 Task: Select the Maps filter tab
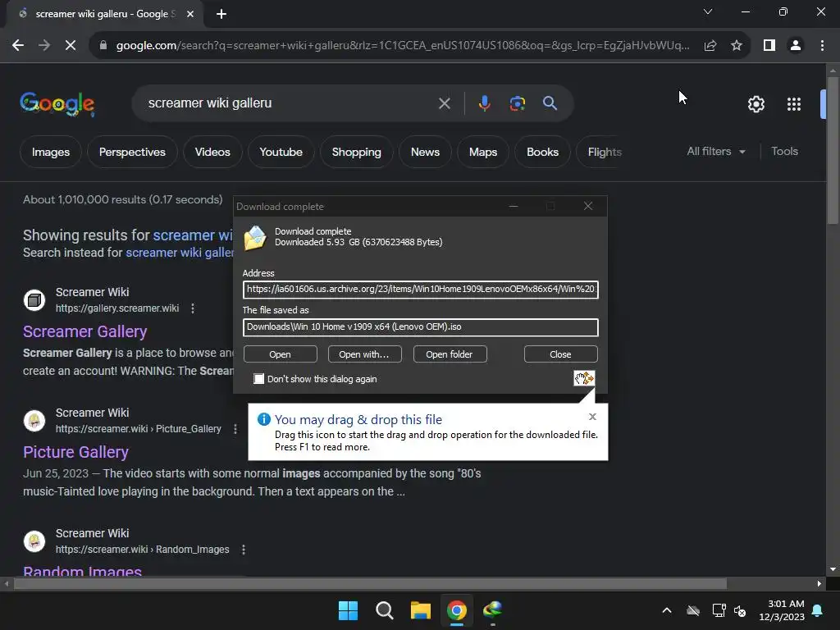(483, 152)
